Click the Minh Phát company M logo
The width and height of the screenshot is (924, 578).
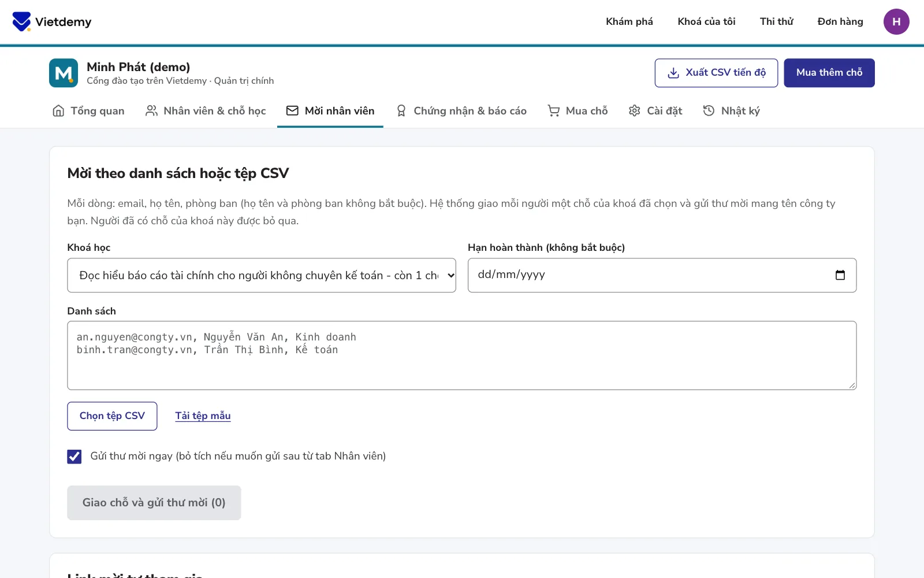[64, 73]
